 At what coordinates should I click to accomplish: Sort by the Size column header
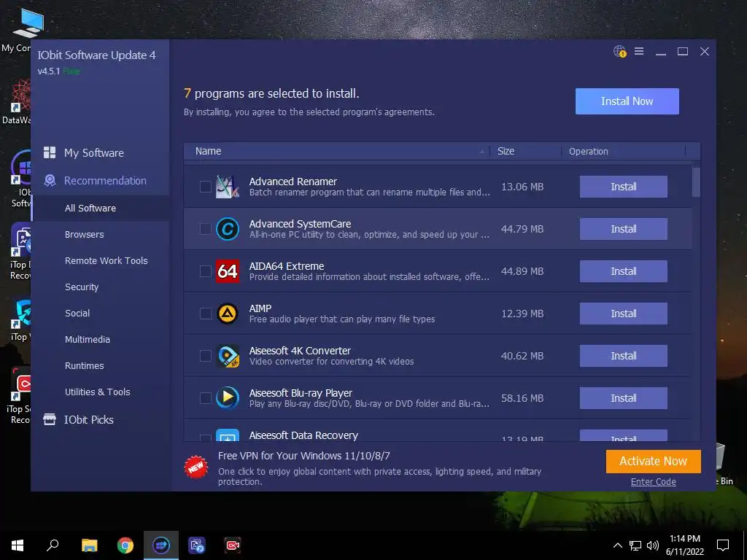(x=525, y=151)
